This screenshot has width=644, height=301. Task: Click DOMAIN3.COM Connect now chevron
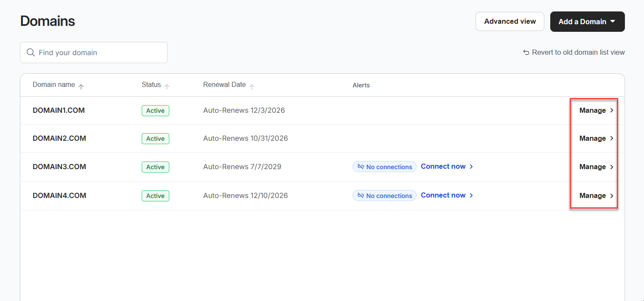[471, 167]
